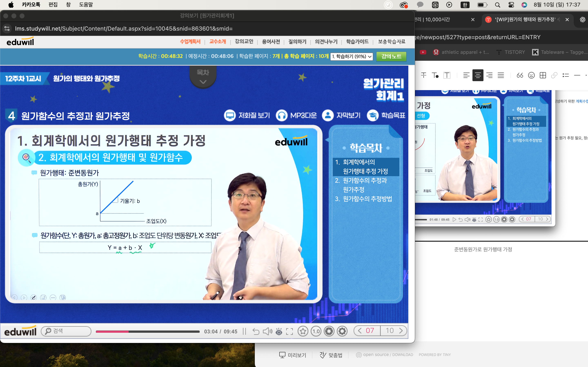Click the camera shutter capture icon

point(329,331)
